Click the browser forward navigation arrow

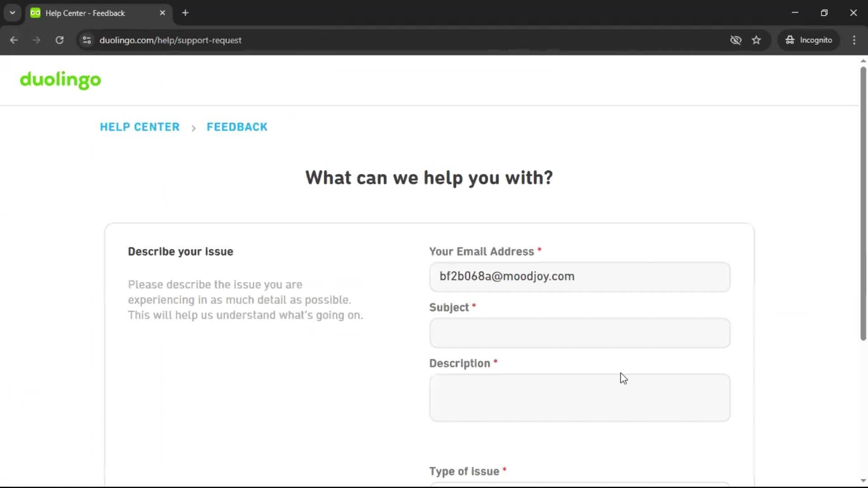pos(36,40)
